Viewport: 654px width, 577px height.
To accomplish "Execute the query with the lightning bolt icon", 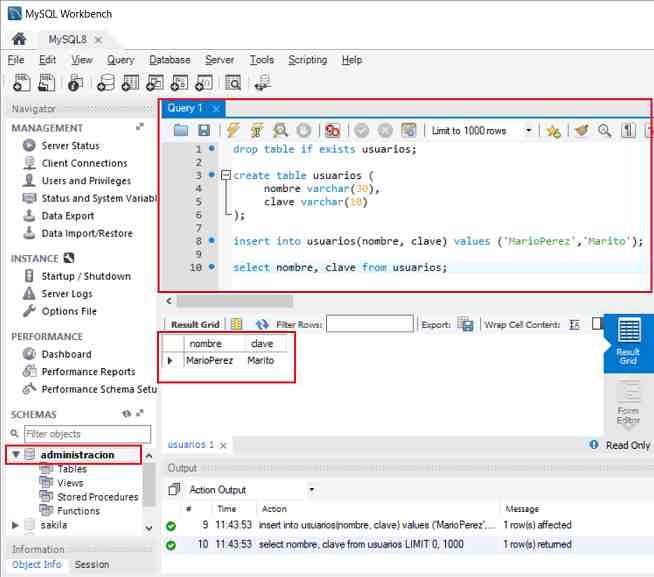I will (x=233, y=131).
